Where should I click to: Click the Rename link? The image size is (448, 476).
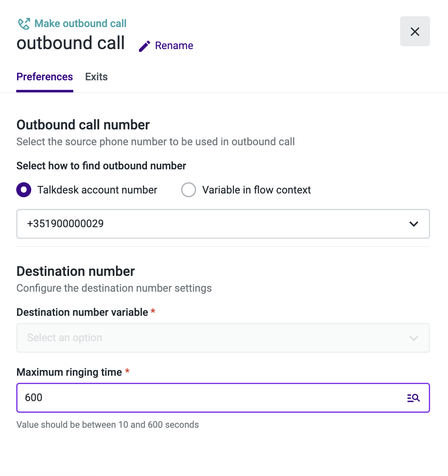tap(174, 45)
